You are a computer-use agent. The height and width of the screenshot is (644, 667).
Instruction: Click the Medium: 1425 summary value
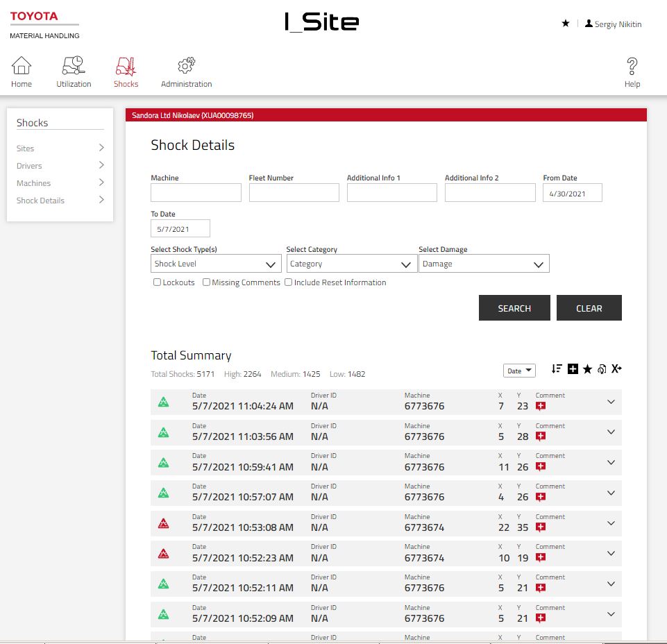click(295, 374)
